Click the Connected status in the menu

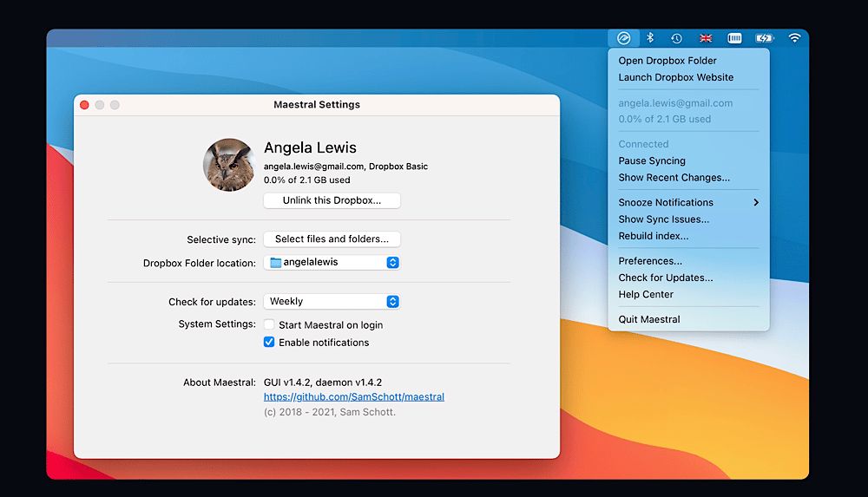[643, 144]
